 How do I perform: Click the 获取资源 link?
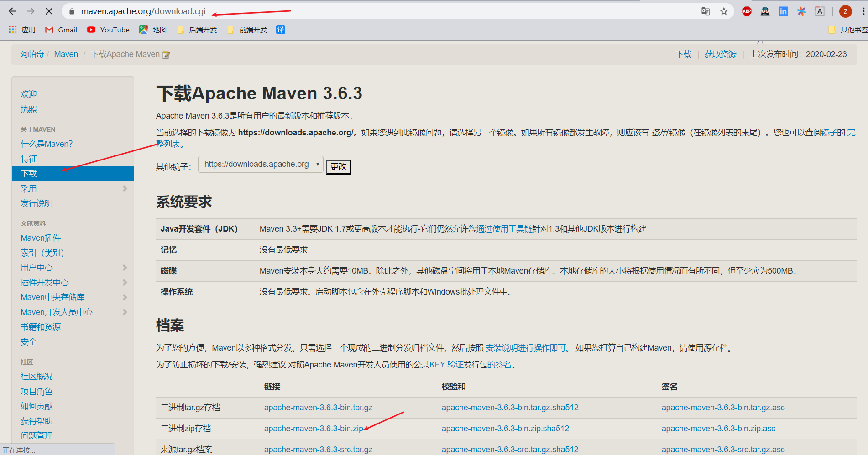(x=721, y=54)
